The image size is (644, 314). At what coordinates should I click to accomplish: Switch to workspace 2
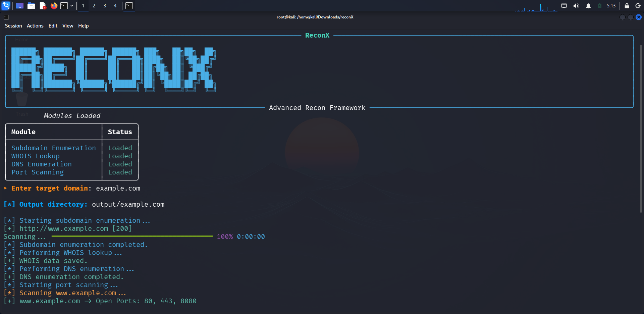[94, 6]
